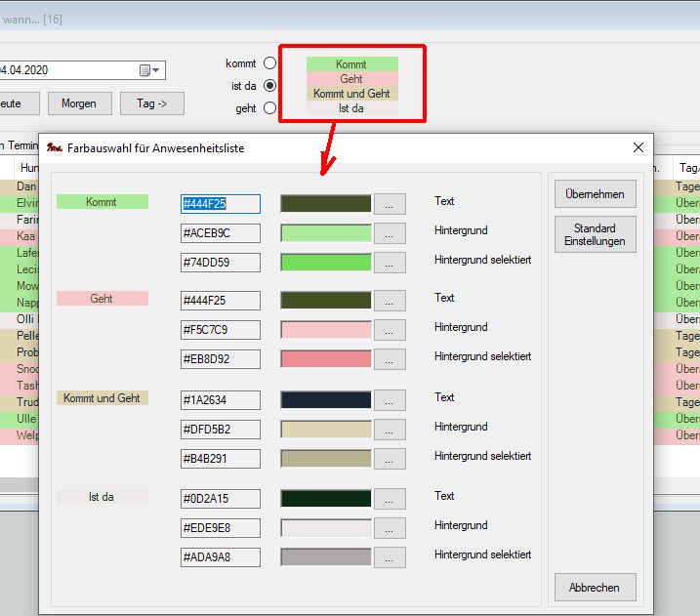This screenshot has width=700, height=616.
Task: Select the 'ist da' radio button
Action: click(x=269, y=86)
